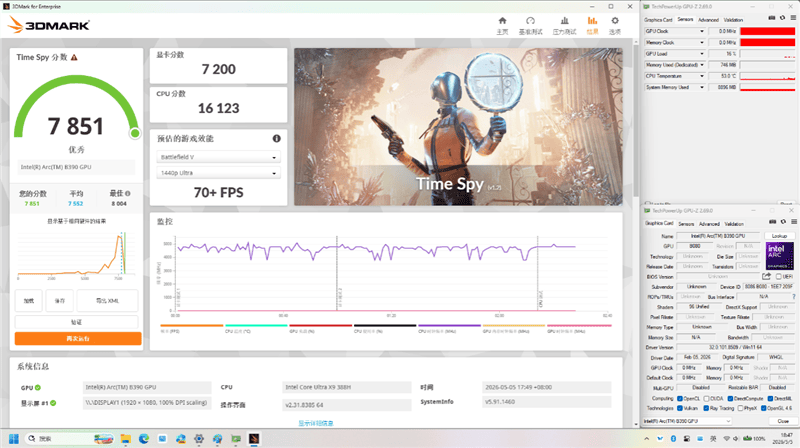The height and width of the screenshot is (448, 800).
Task: Switch to Sensors tab in lower GPU-Z window
Action: pos(686,223)
